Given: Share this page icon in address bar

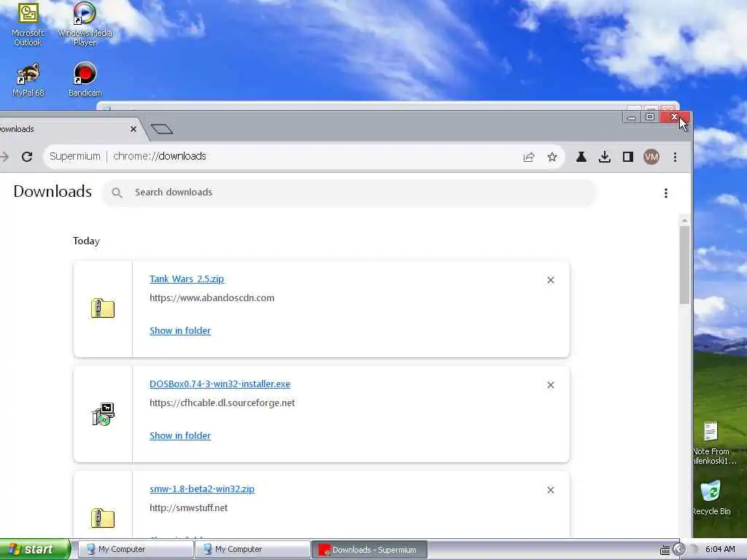Looking at the screenshot, I should [529, 157].
